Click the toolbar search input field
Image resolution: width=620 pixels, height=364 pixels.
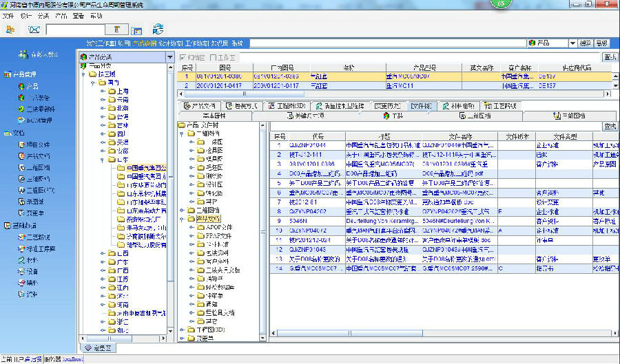[x=76, y=29]
